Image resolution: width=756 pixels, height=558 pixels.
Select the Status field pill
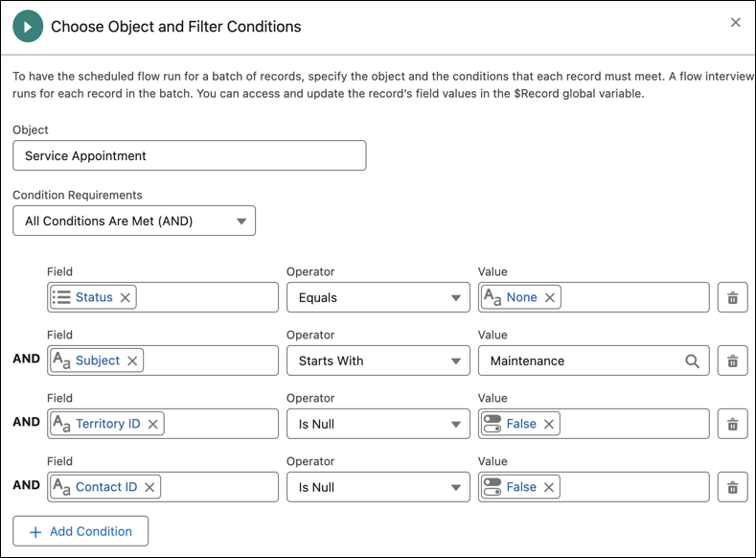tap(94, 297)
